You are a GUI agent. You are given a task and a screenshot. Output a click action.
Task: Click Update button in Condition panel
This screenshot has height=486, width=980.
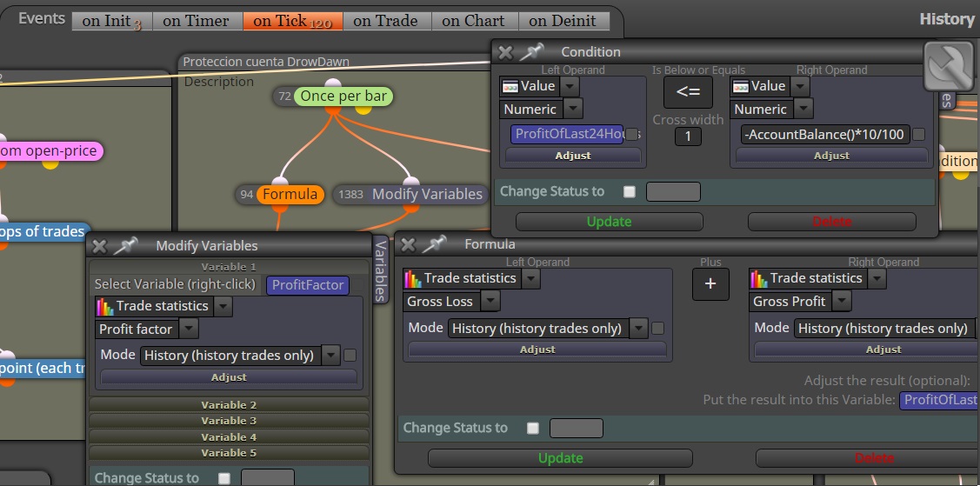[609, 222]
